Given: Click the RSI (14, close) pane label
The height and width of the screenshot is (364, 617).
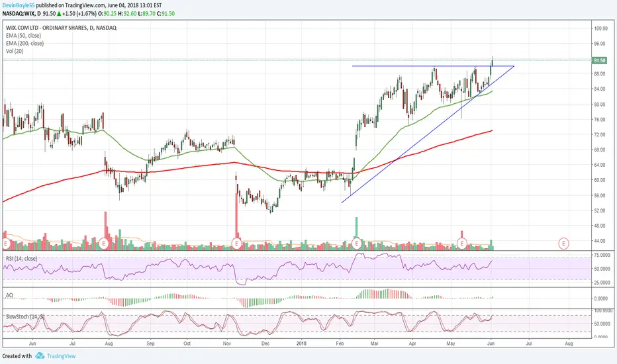Looking at the screenshot, I should click(21, 259).
